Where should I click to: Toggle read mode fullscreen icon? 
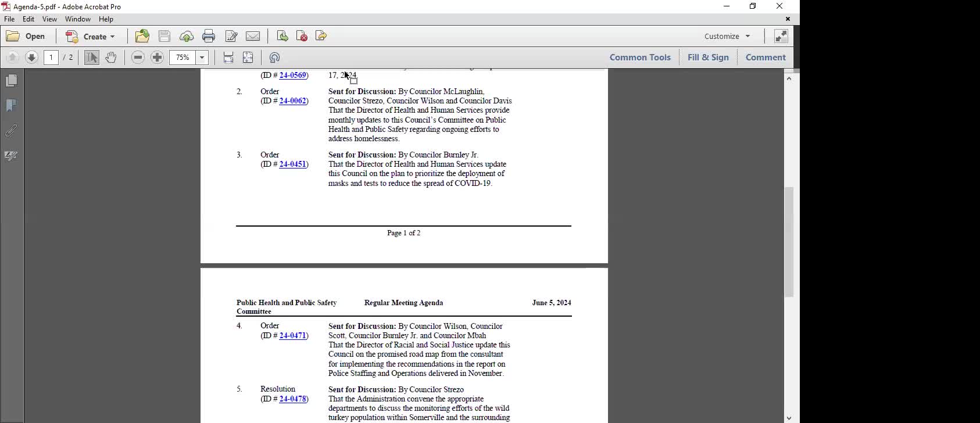point(781,36)
